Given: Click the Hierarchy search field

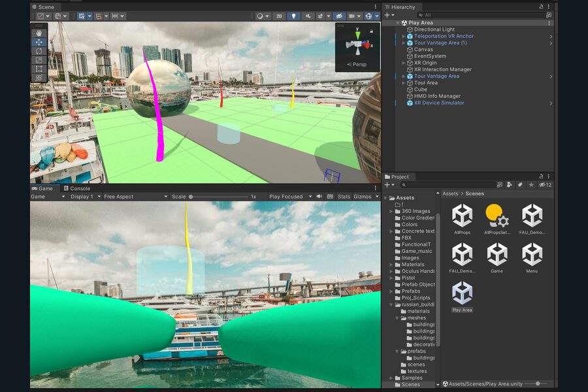Looking at the screenshot, I should 482,15.
